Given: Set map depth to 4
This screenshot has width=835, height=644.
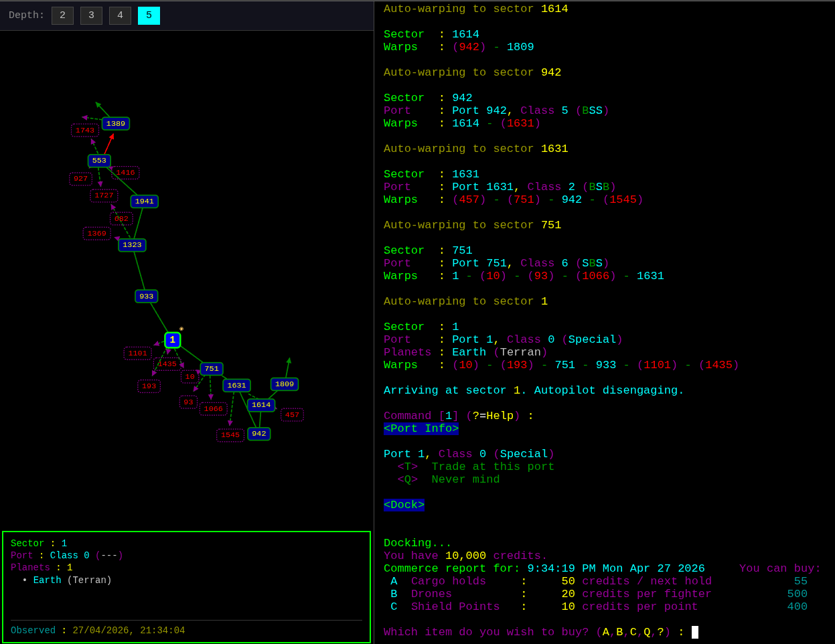Looking at the screenshot, I should pyautogui.click(x=120, y=15).
